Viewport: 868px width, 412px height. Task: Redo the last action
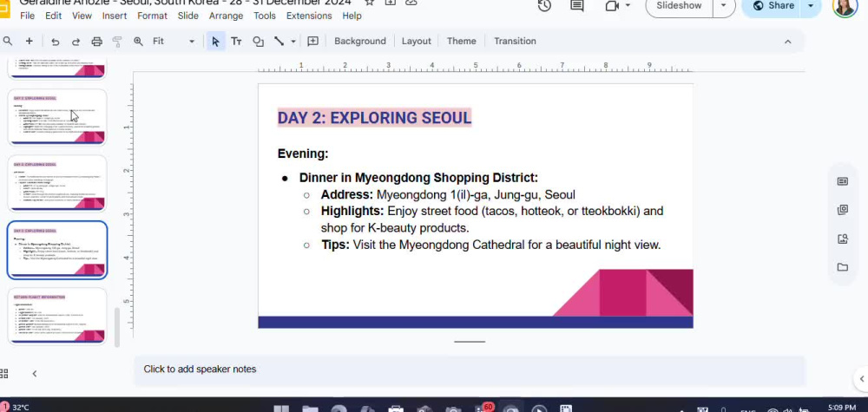click(x=76, y=41)
